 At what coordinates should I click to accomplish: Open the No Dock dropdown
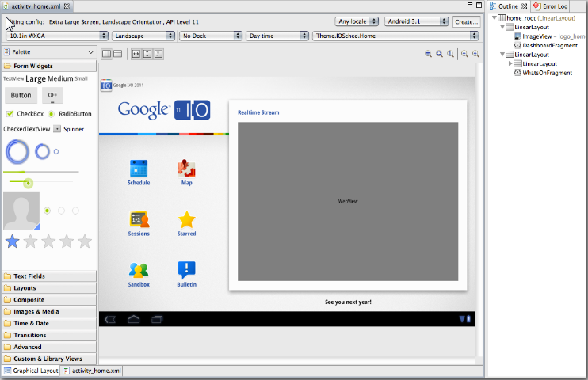(x=211, y=36)
